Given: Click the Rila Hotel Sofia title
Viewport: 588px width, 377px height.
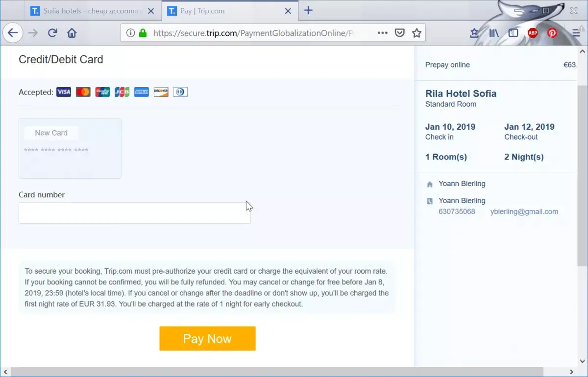Looking at the screenshot, I should (x=461, y=94).
